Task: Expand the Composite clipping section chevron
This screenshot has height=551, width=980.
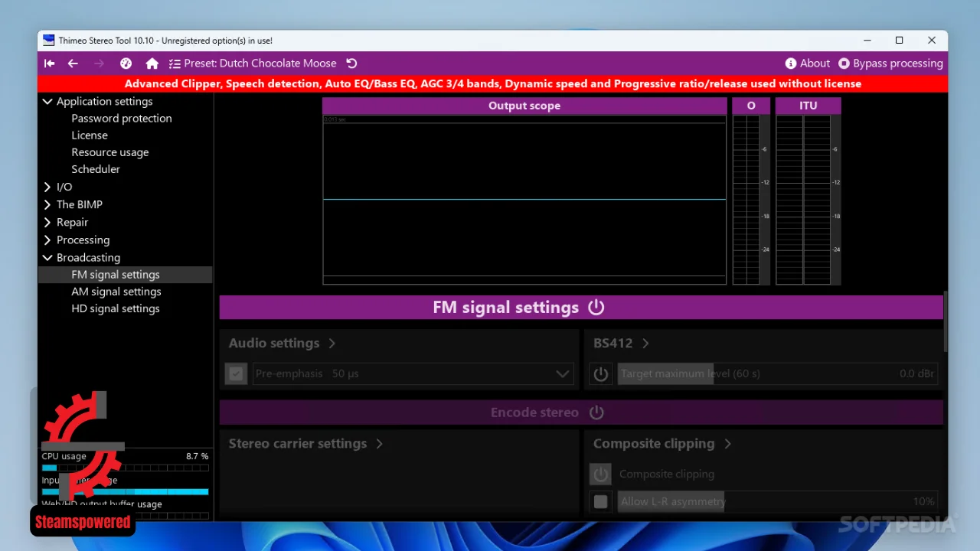Action: 727,444
